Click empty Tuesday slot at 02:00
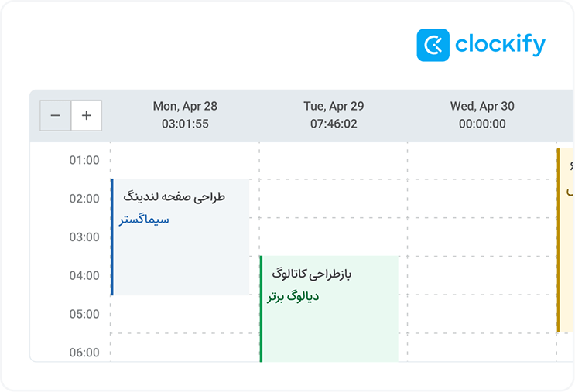This screenshot has height=392, width=575. point(333,199)
